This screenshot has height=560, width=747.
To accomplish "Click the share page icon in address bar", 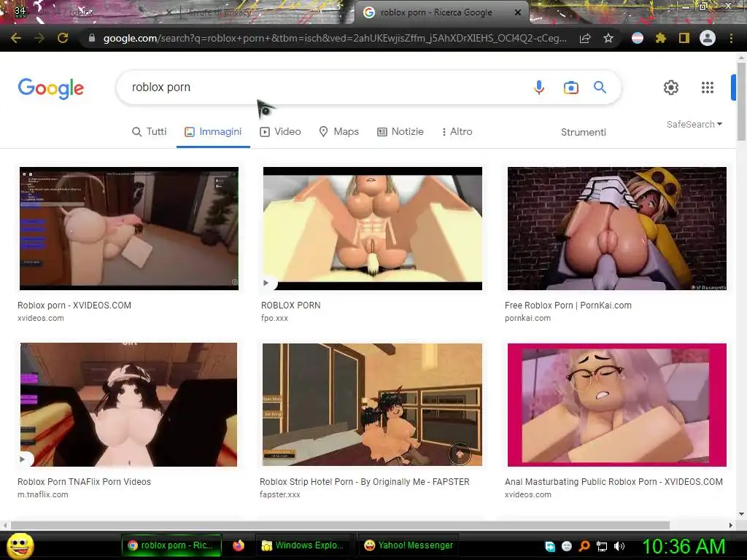I will tap(585, 38).
